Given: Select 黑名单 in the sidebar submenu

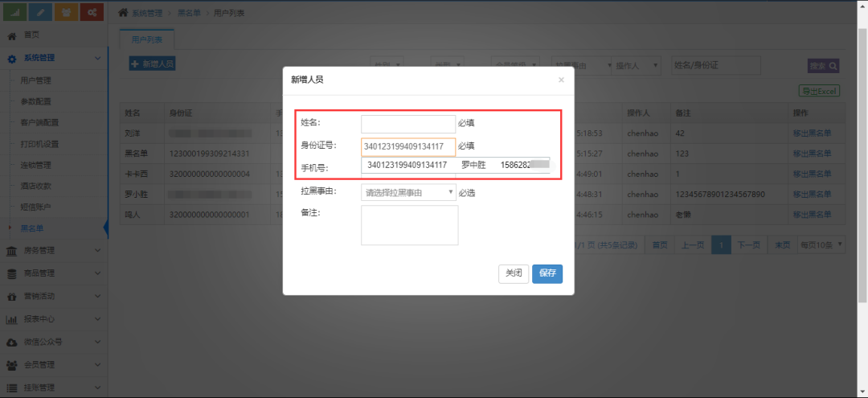Looking at the screenshot, I should click(31, 228).
